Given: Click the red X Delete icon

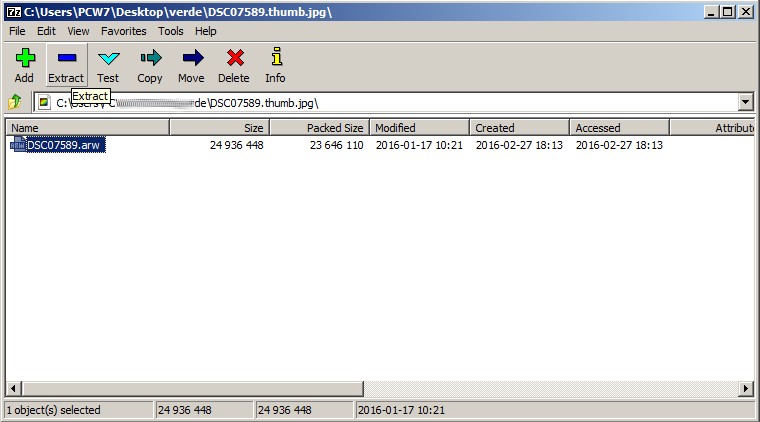Looking at the screenshot, I should [x=234, y=59].
